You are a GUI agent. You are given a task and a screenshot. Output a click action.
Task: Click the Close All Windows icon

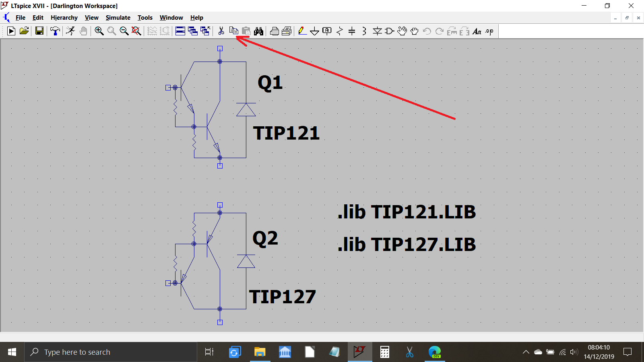[x=205, y=31]
